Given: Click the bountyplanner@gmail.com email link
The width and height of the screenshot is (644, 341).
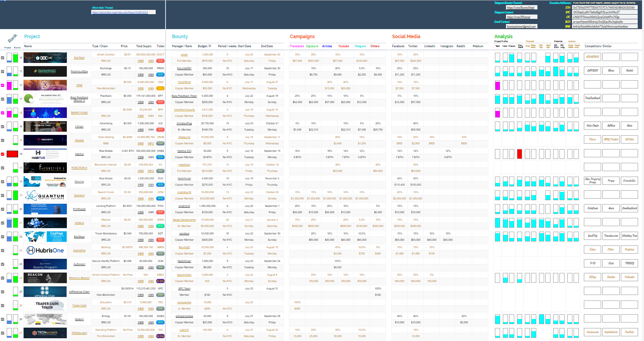Looking at the screenshot, I should point(521,26).
